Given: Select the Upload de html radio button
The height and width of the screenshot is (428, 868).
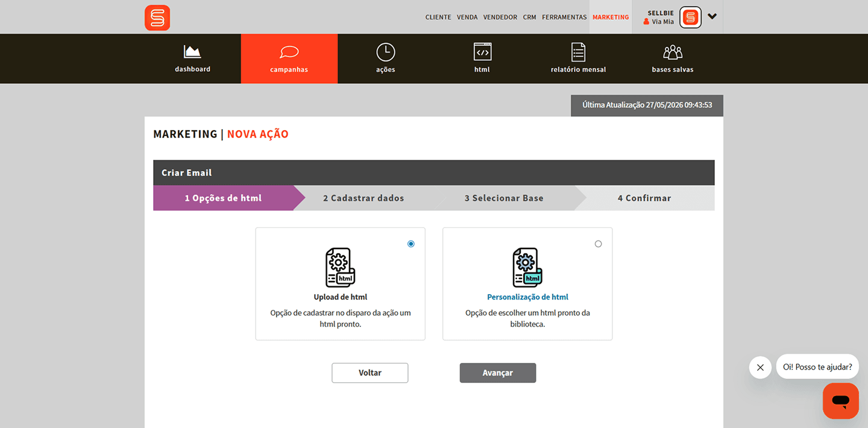Looking at the screenshot, I should pyautogui.click(x=411, y=244).
